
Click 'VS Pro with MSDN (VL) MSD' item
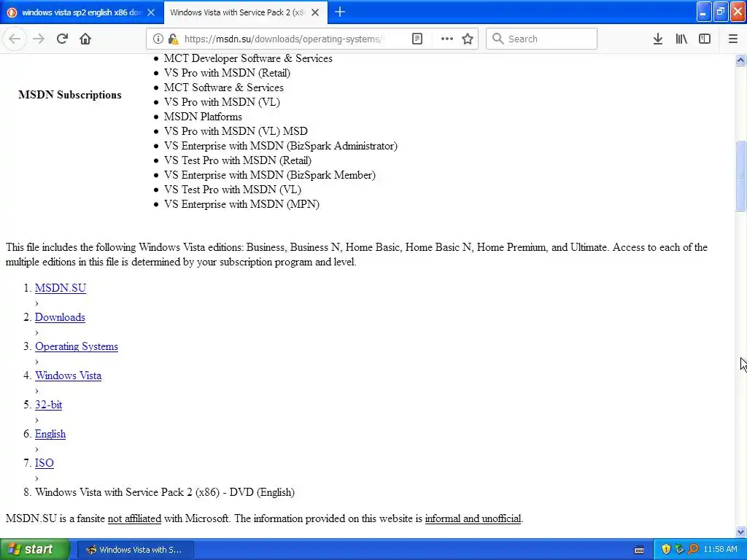pos(236,131)
